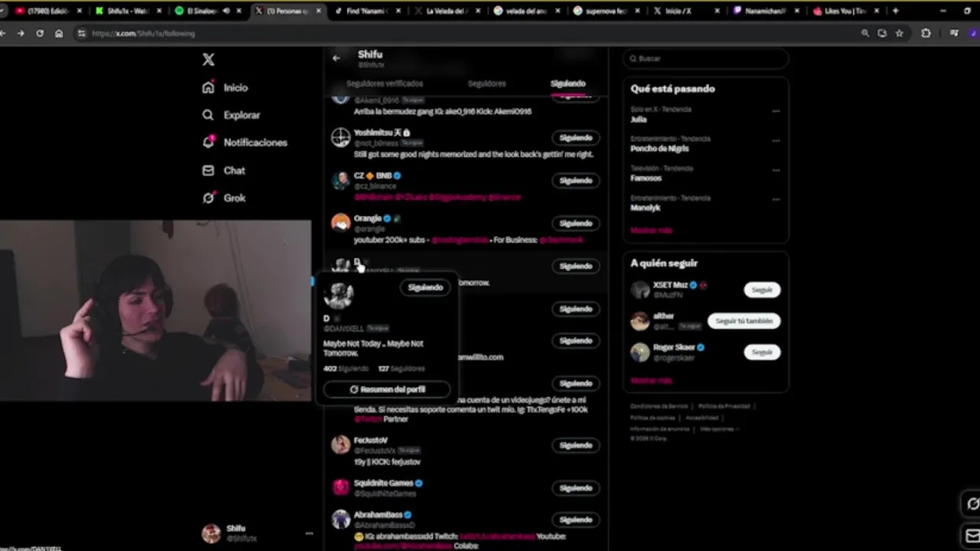Viewport: 980px width, 551px height.
Task: Click the zoom magnifier icon in the address bar
Action: click(865, 34)
